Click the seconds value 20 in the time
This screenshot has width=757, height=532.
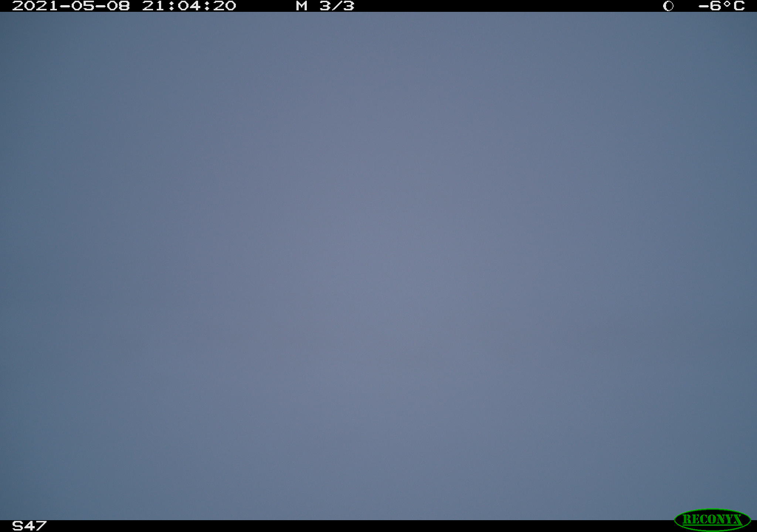[x=225, y=6]
